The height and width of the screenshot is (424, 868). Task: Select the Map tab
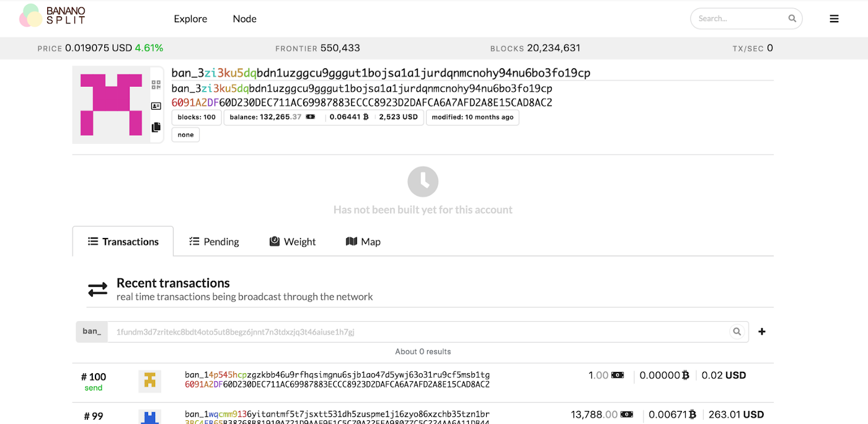click(363, 242)
